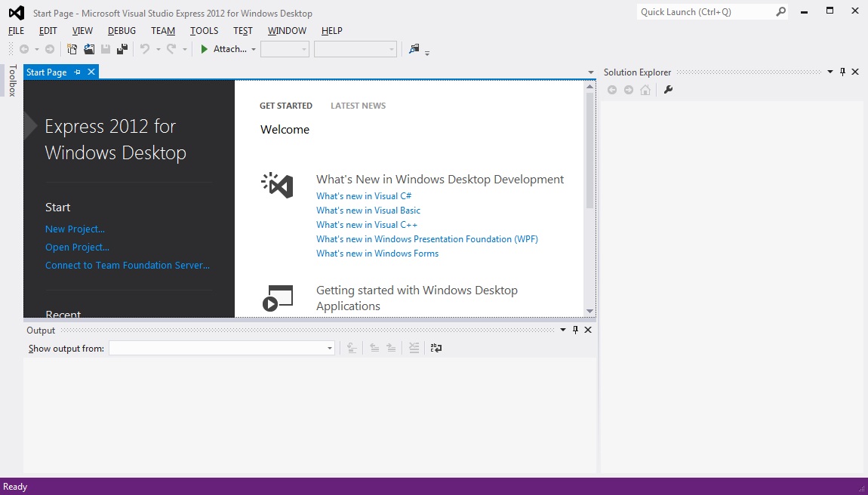Click the Save single-disk toolbar icon

point(105,49)
